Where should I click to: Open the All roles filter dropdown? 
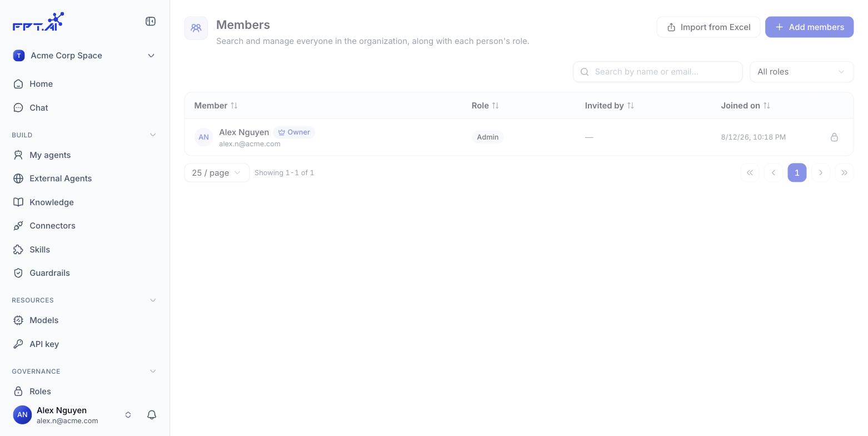coord(801,72)
